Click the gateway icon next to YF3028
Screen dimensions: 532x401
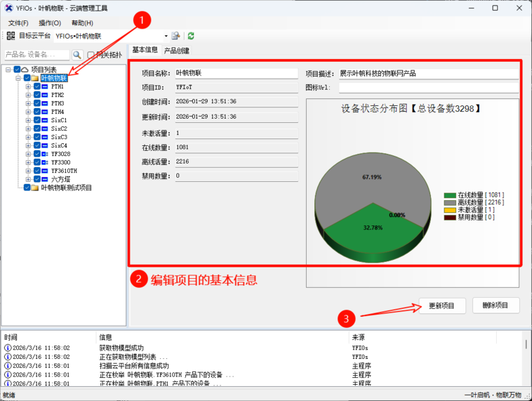[45, 154]
